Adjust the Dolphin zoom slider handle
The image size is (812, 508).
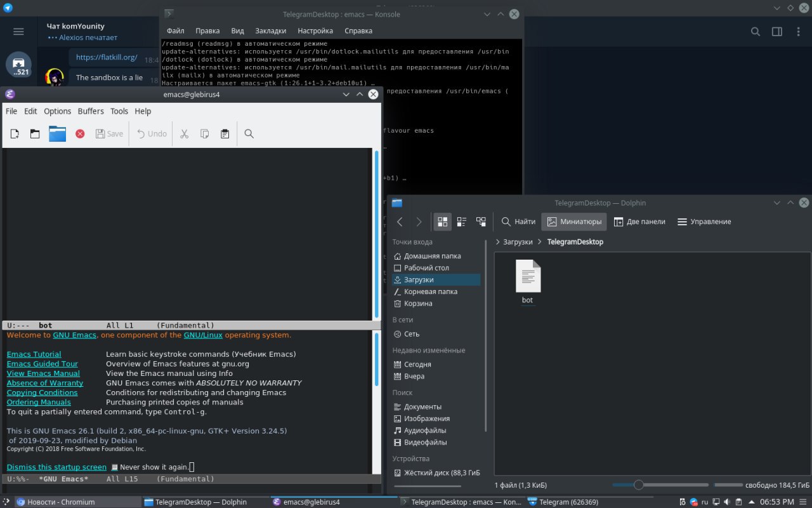coord(639,485)
